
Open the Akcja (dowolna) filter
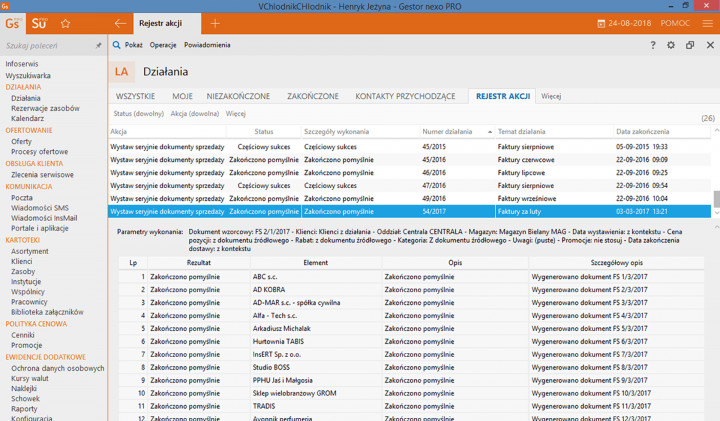[x=194, y=114]
